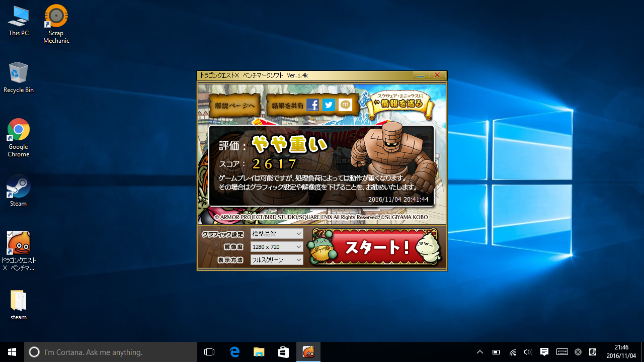Open the 解説ページへ guide page button

pyautogui.click(x=234, y=106)
